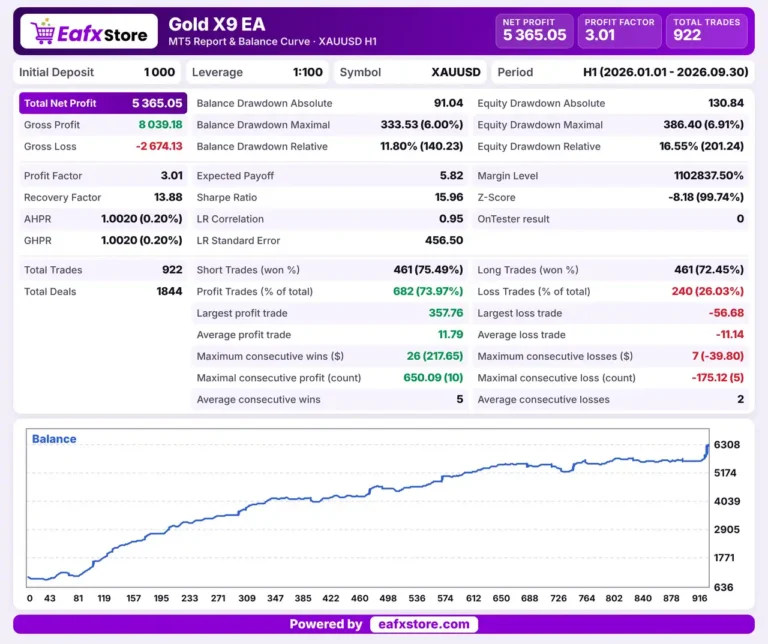Click the Powered by footer text
Viewport: 768px width, 644px height.
pos(326,624)
